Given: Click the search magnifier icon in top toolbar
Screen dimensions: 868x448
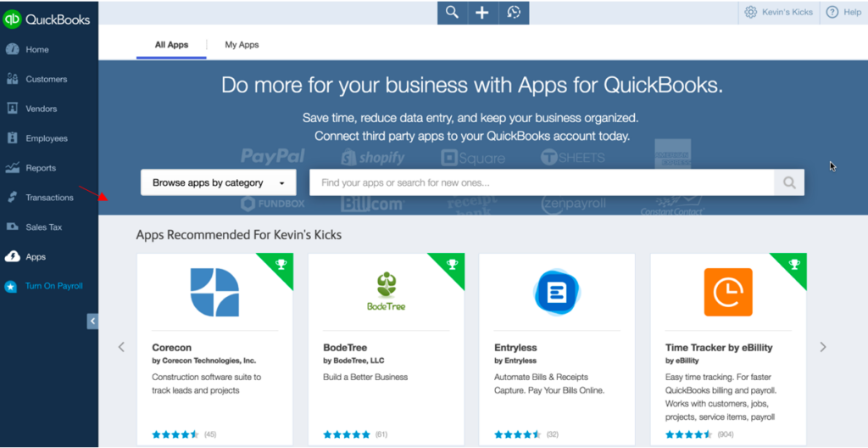Looking at the screenshot, I should (453, 12).
